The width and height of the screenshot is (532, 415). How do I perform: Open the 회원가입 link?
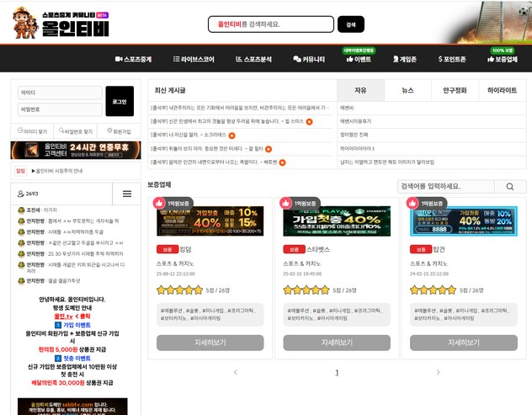pos(119,131)
